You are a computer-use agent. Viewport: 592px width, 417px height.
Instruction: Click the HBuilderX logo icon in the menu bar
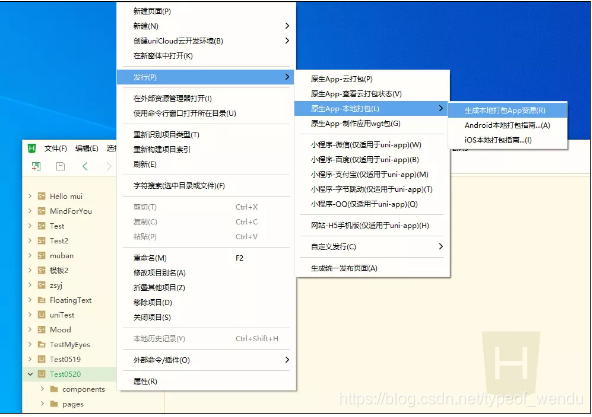(x=32, y=148)
